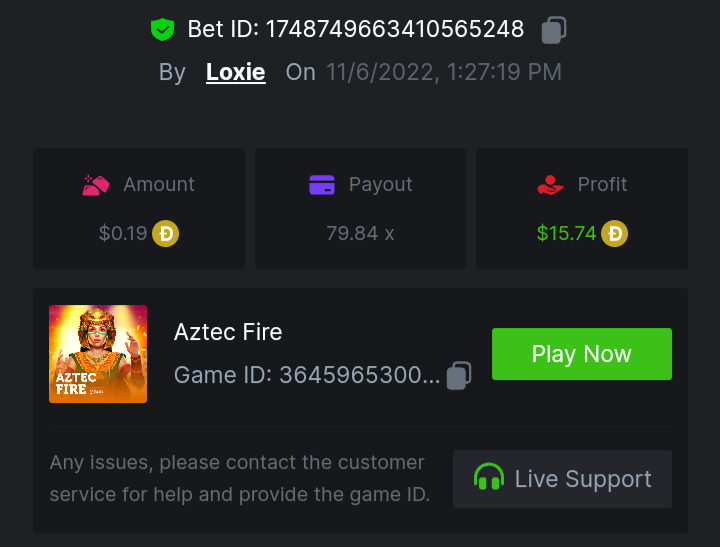720x547 pixels.
Task: Click the $0.19 bet amount
Action: (123, 234)
